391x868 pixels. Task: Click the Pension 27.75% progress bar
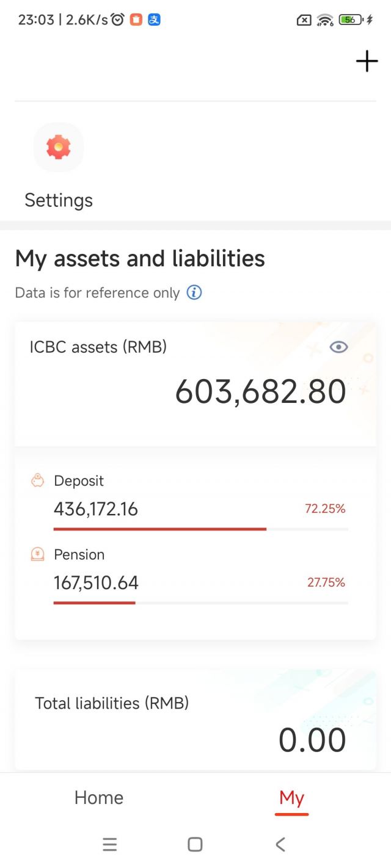click(200, 602)
